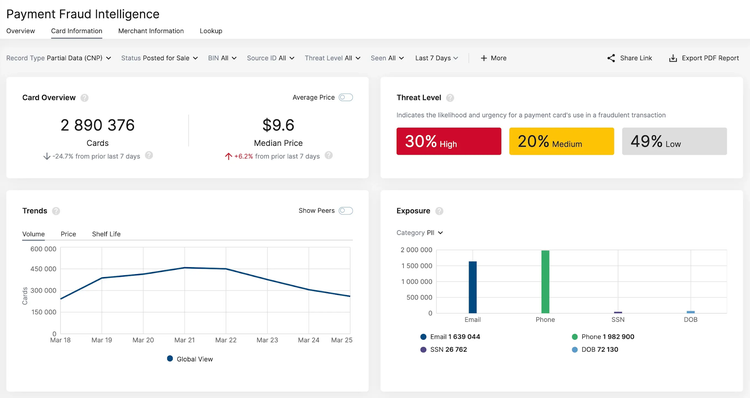Open the Status Posted for Sale dropdown
The height and width of the screenshot is (398, 750).
159,58
